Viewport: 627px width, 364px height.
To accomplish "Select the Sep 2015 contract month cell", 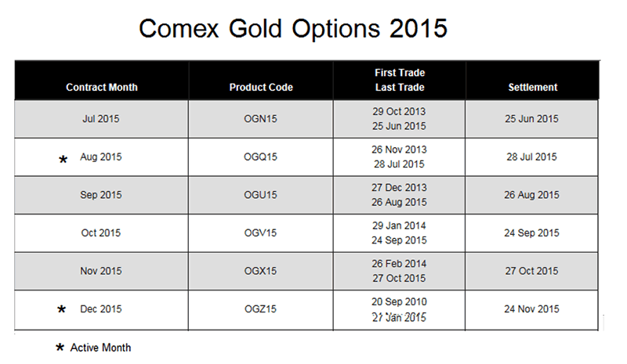I will coord(101,195).
